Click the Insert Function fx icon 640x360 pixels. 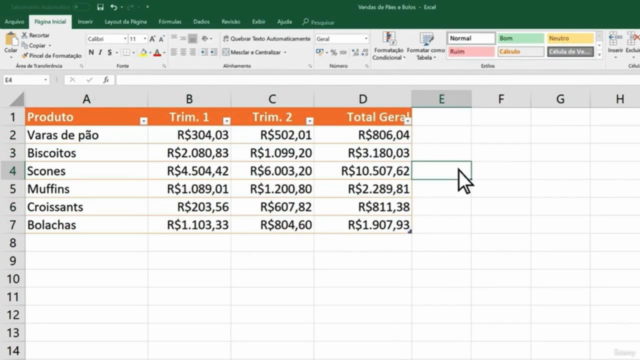[106, 80]
